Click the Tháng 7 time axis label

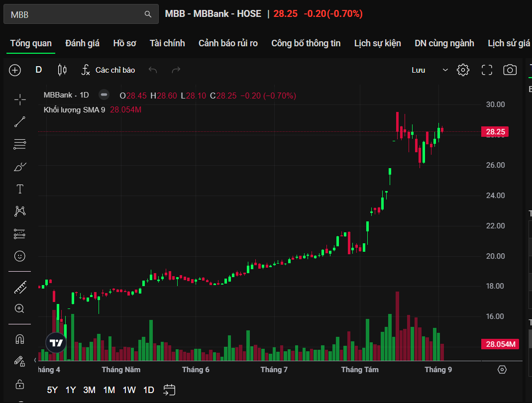pos(274,370)
